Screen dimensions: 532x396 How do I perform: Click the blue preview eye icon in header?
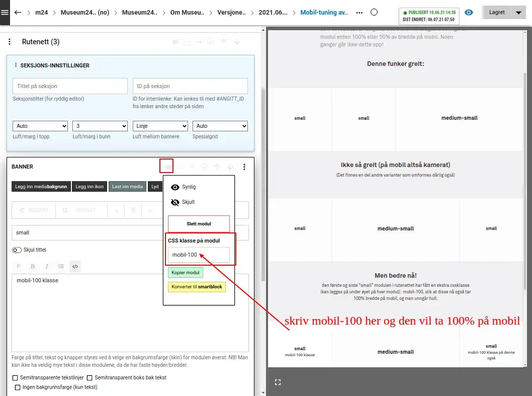click(x=469, y=12)
